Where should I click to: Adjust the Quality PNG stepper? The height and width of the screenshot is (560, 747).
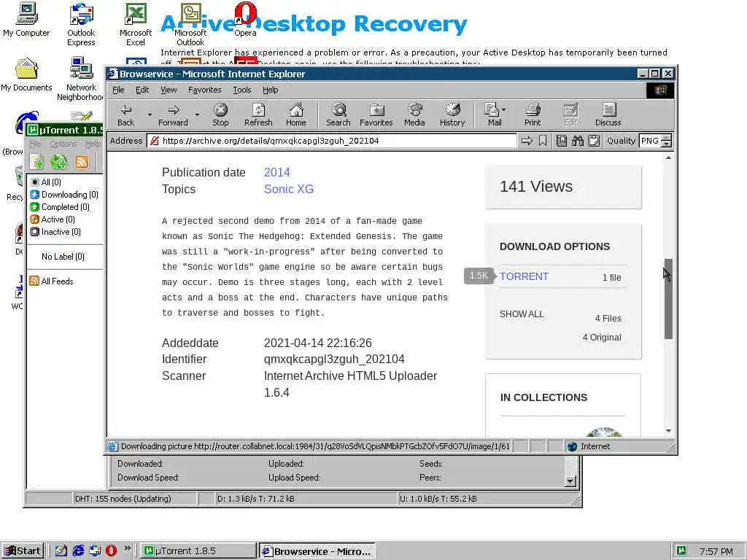pos(667,141)
